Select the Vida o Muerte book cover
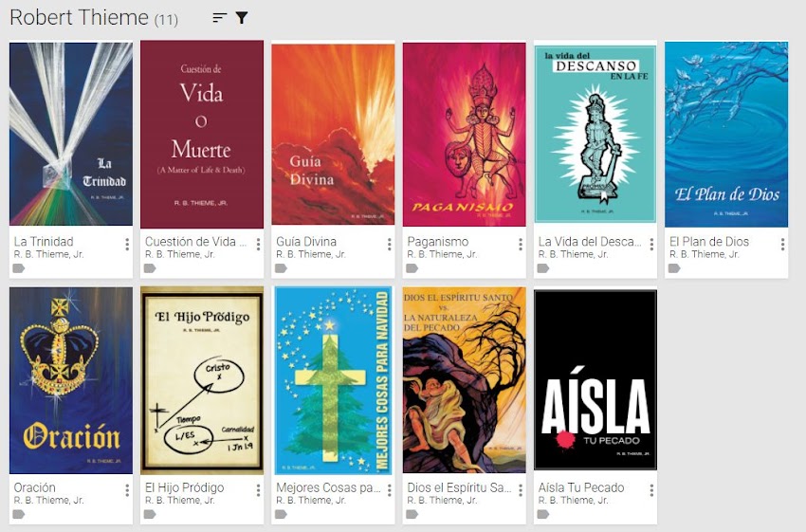806x532 pixels. tap(202, 134)
